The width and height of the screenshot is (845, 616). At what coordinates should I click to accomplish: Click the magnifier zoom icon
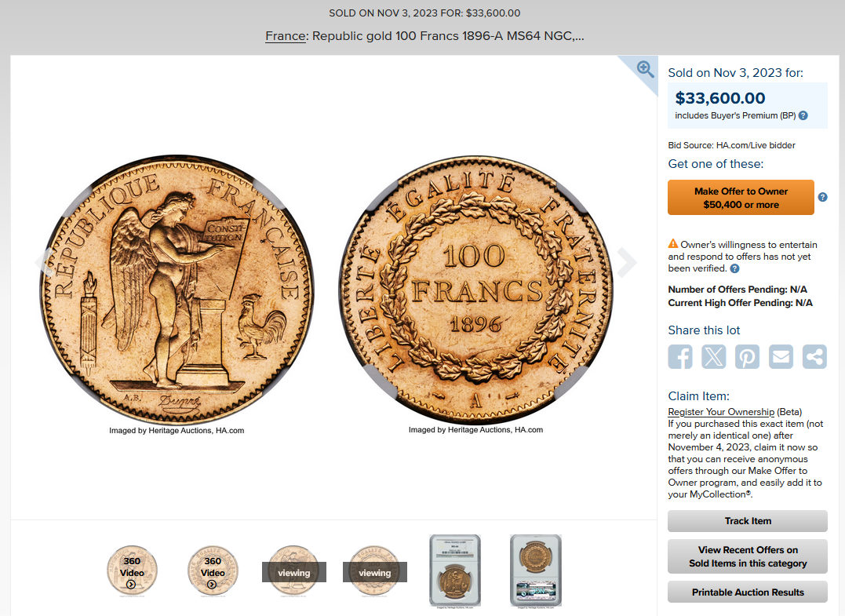click(645, 70)
